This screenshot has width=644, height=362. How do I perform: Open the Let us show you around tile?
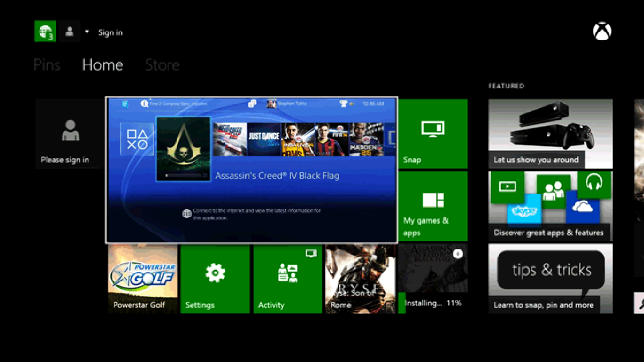[x=550, y=134]
